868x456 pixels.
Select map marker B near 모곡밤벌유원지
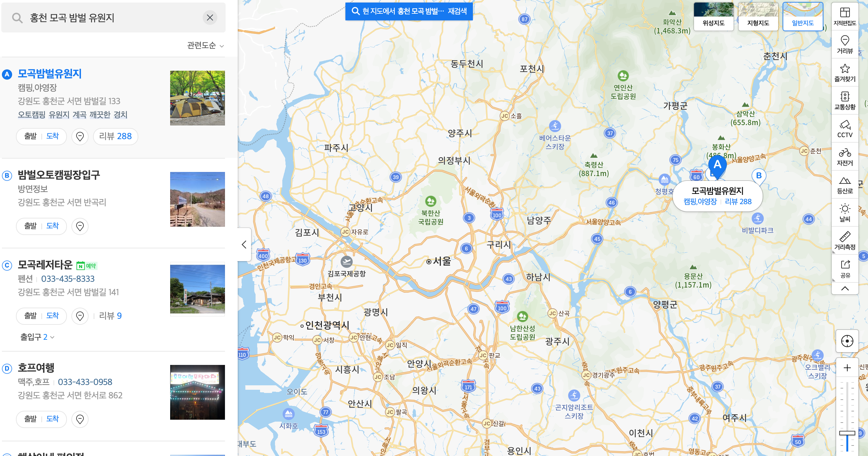(759, 176)
